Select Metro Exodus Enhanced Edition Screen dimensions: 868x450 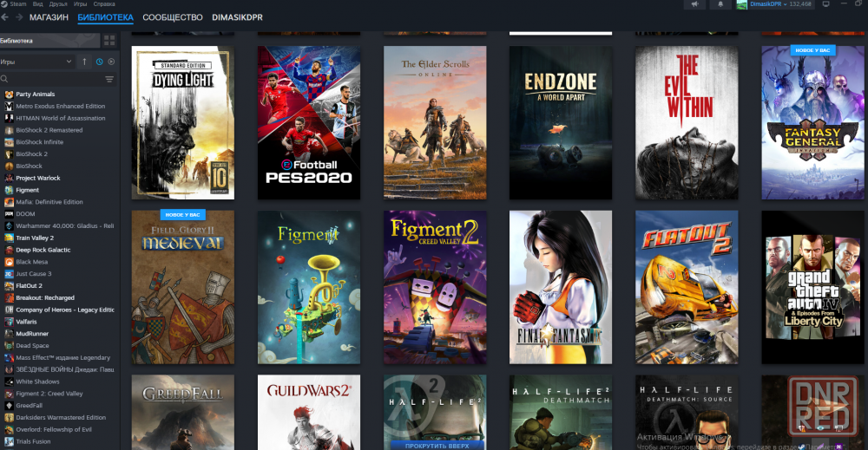(60, 106)
